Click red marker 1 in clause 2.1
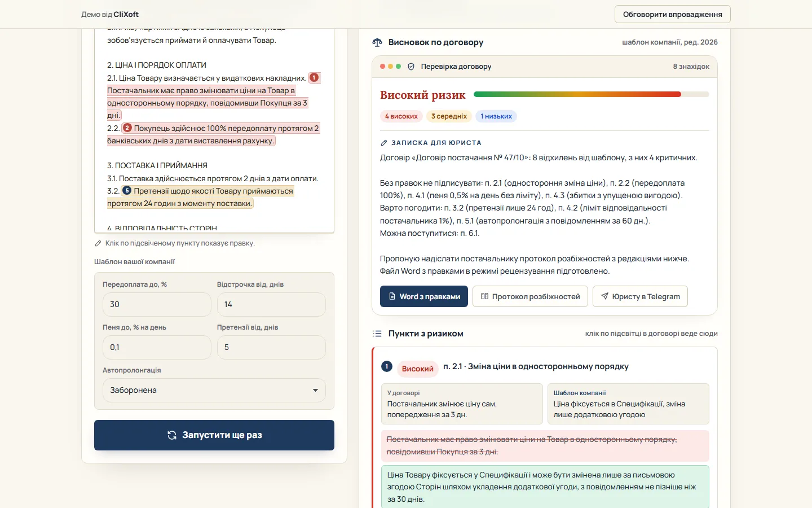The image size is (812, 508). pyautogui.click(x=314, y=78)
